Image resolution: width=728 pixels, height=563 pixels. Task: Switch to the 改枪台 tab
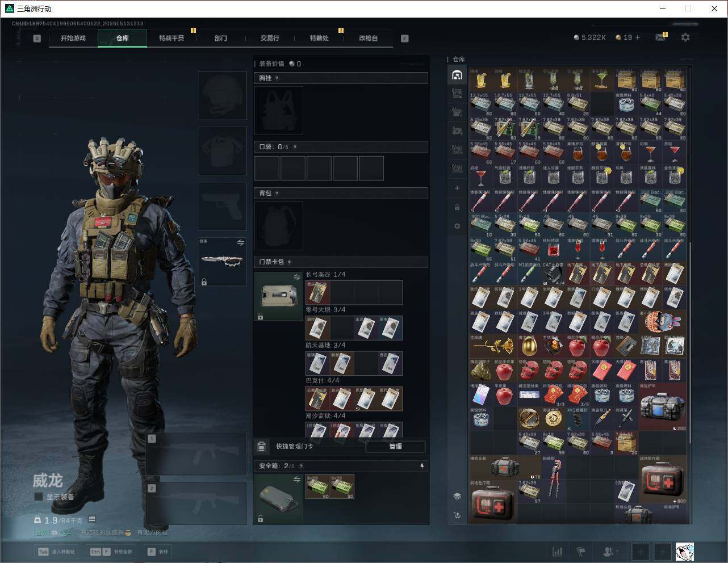[368, 38]
